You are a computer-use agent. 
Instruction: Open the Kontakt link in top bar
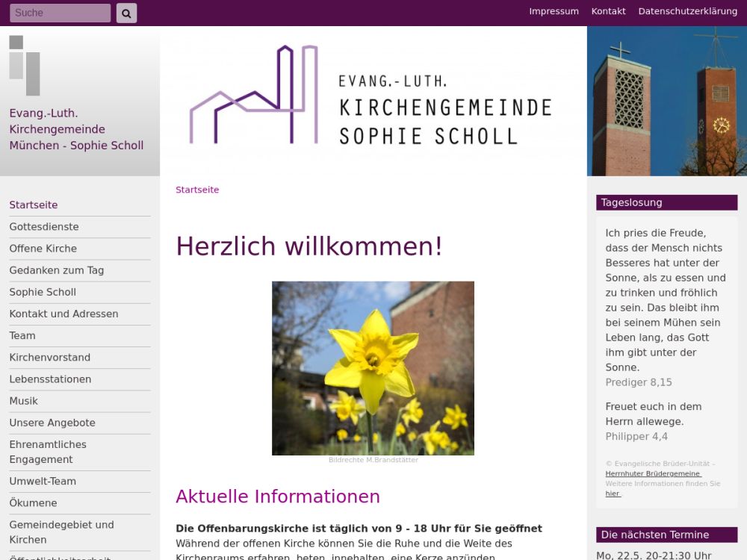608,11
